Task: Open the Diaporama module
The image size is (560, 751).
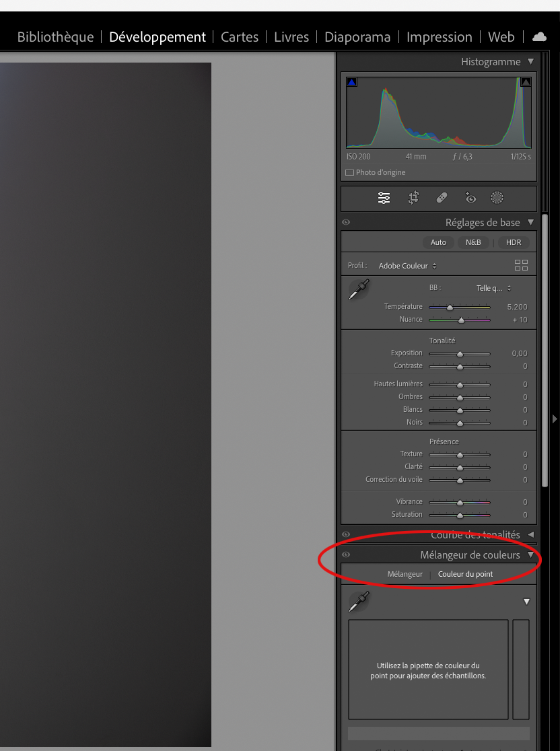Action: click(x=357, y=37)
